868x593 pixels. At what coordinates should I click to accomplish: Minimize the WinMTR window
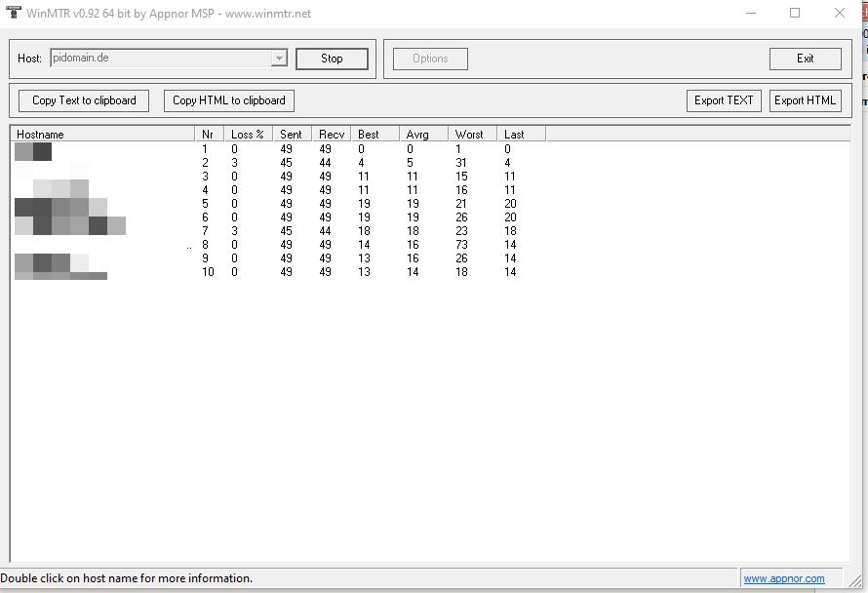751,13
